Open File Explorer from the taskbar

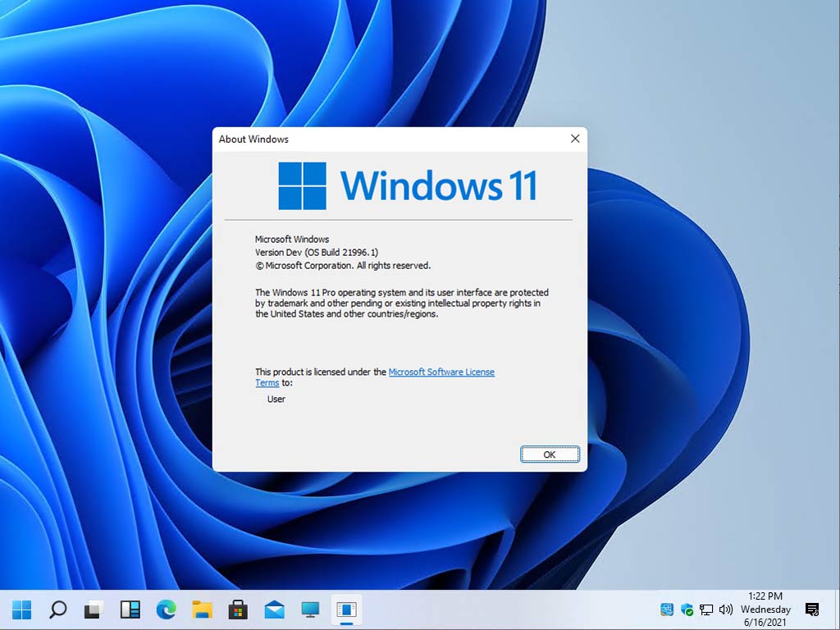tap(201, 609)
